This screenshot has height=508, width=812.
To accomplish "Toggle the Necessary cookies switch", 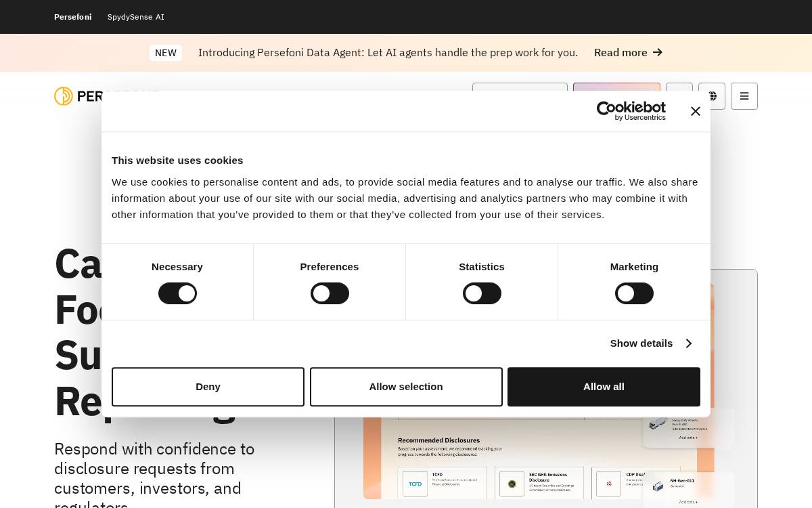I will point(177,293).
